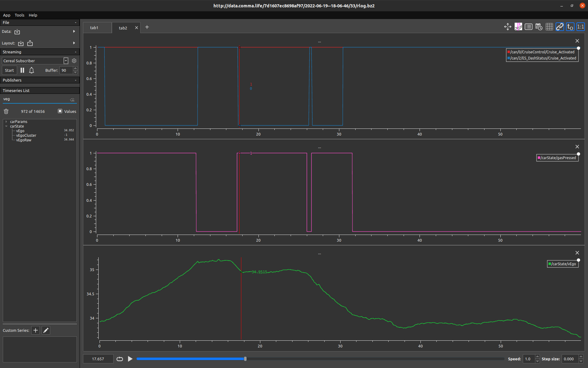
Task: Check the Values checkbox
Action: click(x=60, y=111)
